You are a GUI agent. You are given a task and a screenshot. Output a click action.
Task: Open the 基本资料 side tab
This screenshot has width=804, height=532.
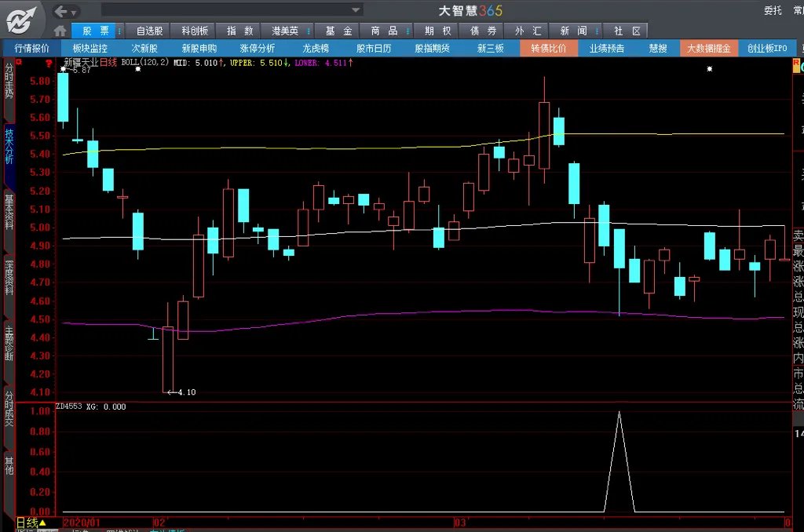[x=9, y=211]
